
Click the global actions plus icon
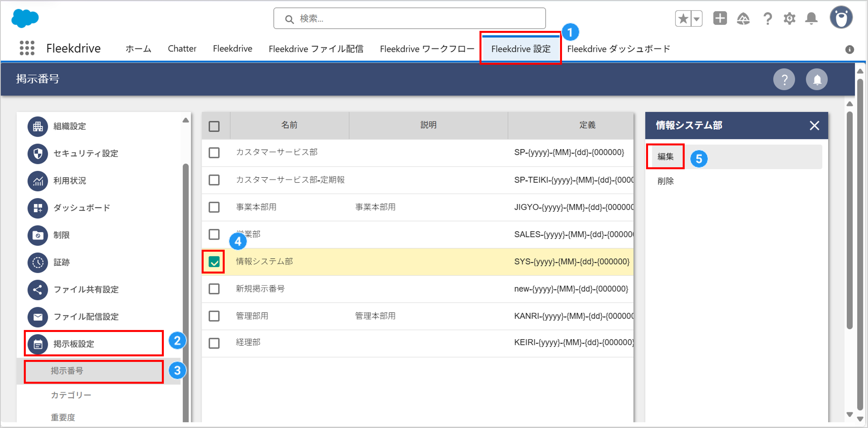[720, 18]
